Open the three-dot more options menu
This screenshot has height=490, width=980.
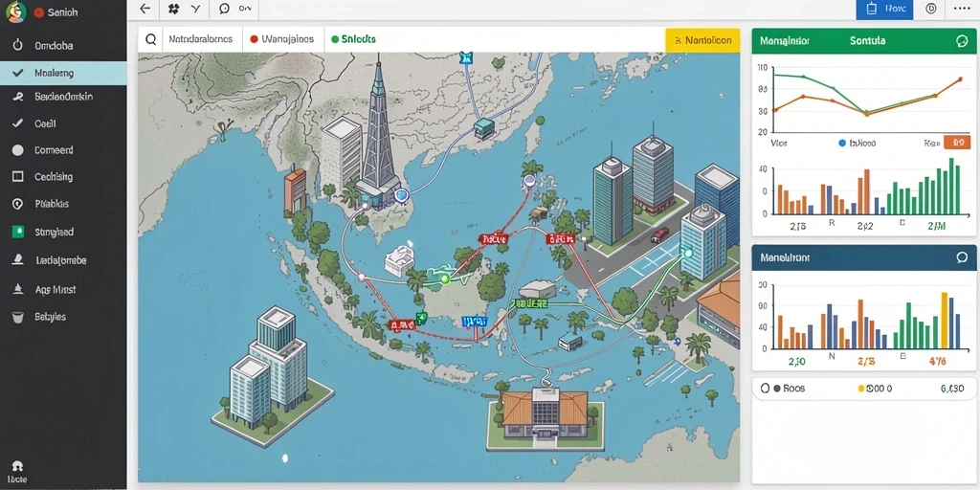tap(961, 9)
